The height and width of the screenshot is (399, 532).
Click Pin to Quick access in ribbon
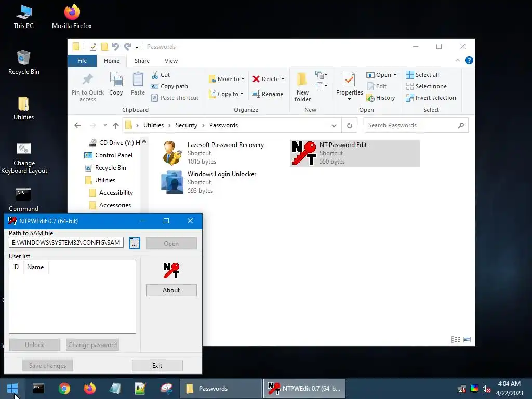coord(87,87)
